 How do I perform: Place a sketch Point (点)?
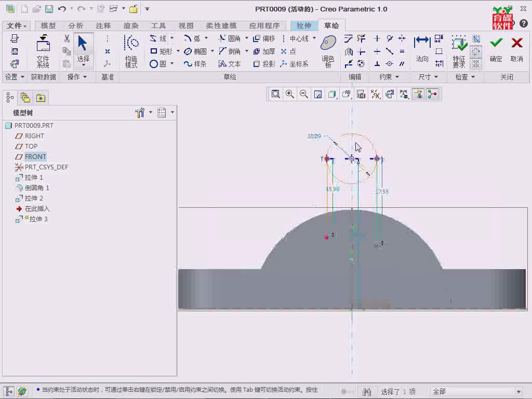tap(288, 51)
